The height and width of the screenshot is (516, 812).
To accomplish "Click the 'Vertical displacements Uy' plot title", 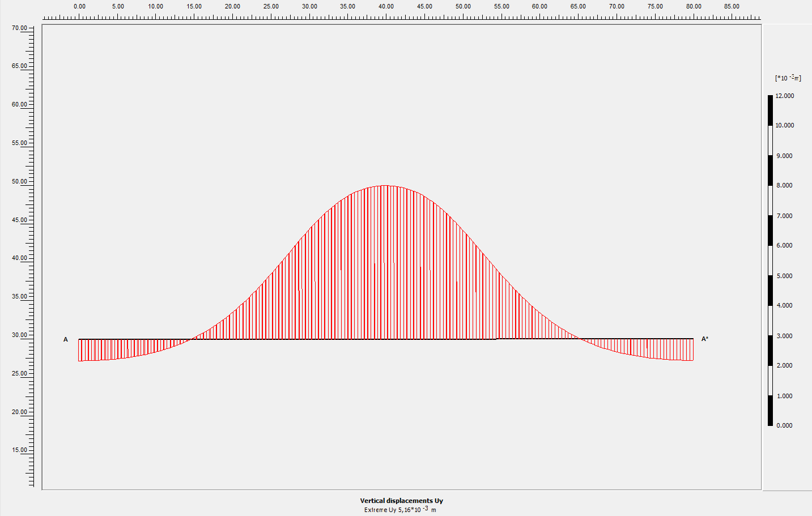I will click(x=401, y=501).
